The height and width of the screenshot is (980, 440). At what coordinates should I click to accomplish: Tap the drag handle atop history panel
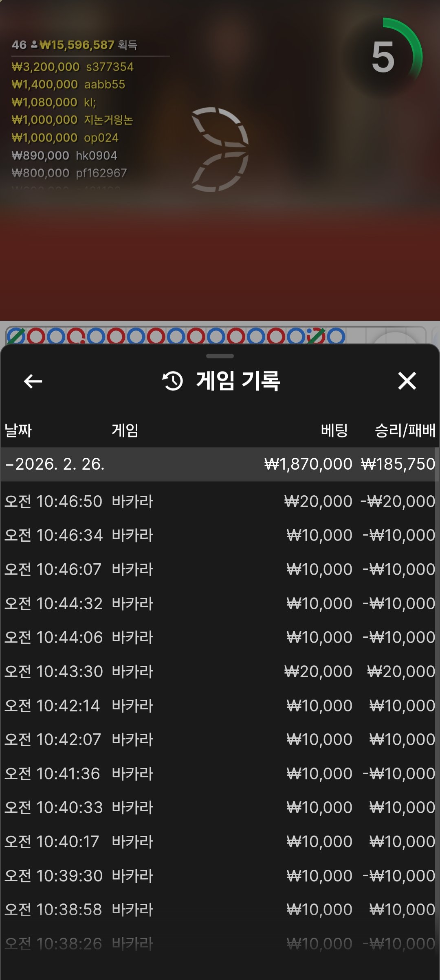click(220, 356)
